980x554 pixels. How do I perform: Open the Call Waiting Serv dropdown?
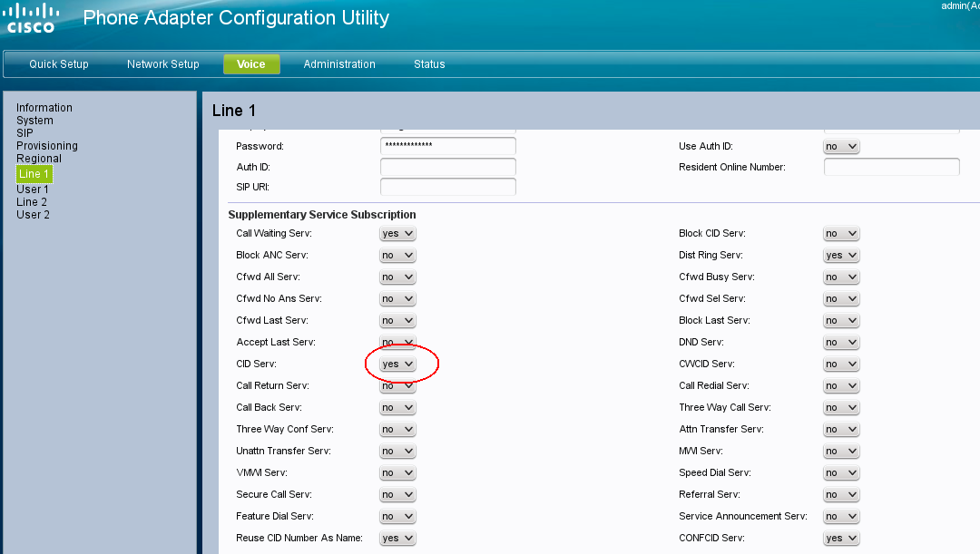[x=397, y=234]
